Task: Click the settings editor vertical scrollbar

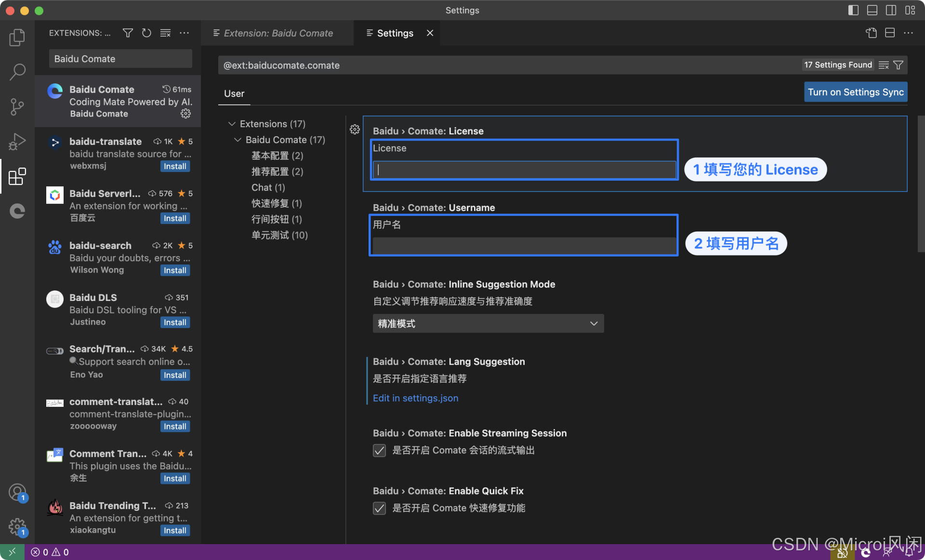Action: click(x=921, y=183)
